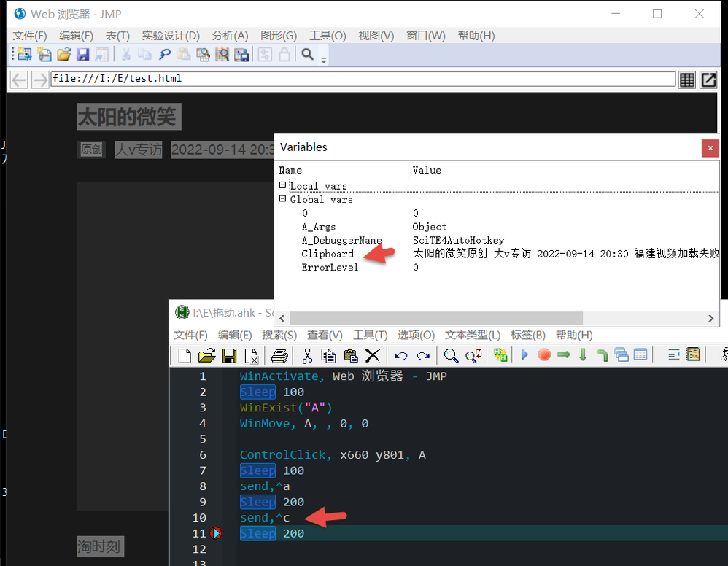Click the URL address field
This screenshot has height=566, width=728.
pos(363,79)
